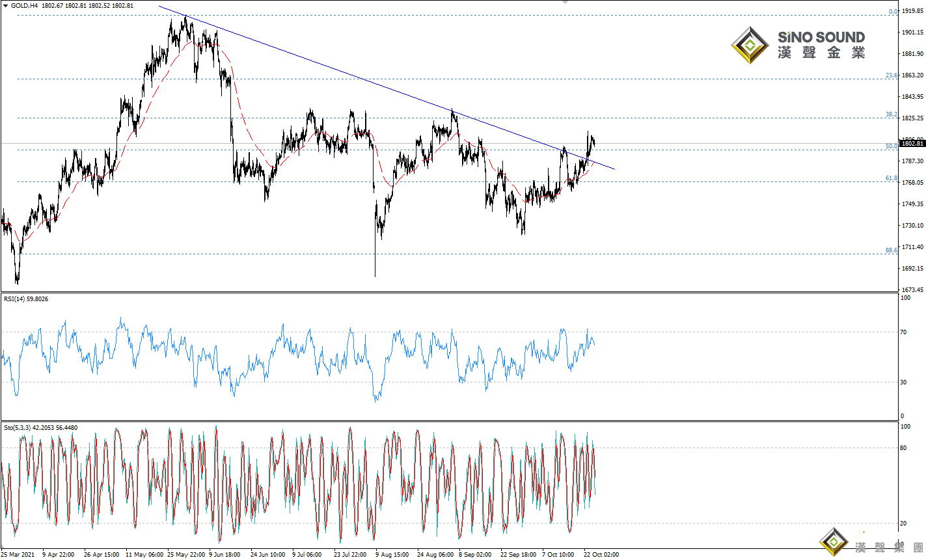Click the 8 Sep 02:00 date label
The width and height of the screenshot is (926, 560).
point(475,555)
